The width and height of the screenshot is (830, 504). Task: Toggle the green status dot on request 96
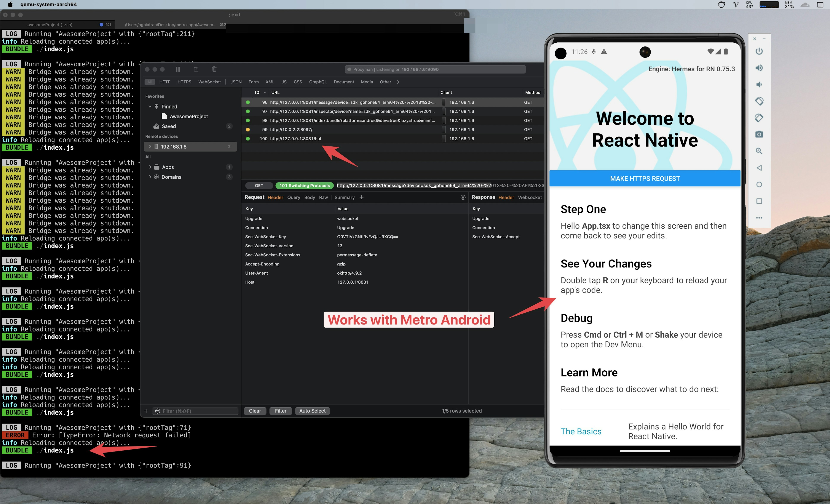248,102
